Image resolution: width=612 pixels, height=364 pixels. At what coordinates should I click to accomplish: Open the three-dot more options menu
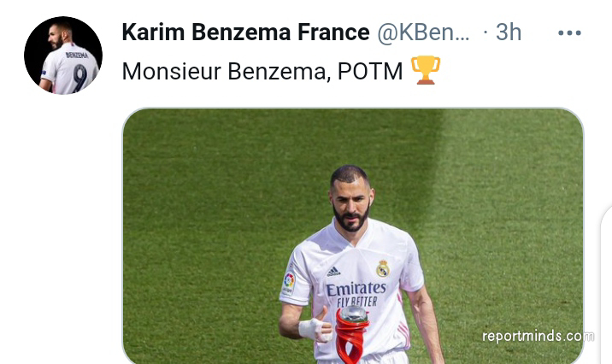(569, 33)
